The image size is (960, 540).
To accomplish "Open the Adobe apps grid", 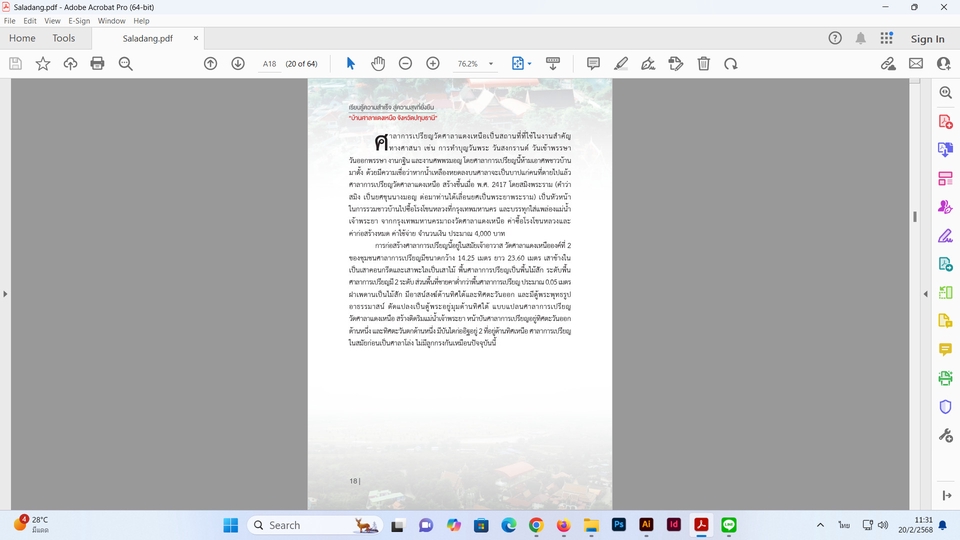I will pos(887,38).
